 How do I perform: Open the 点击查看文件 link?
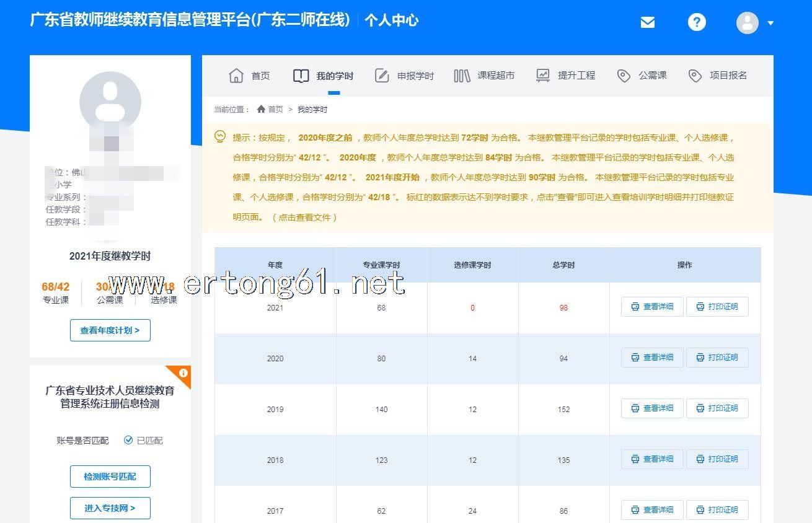point(305,218)
